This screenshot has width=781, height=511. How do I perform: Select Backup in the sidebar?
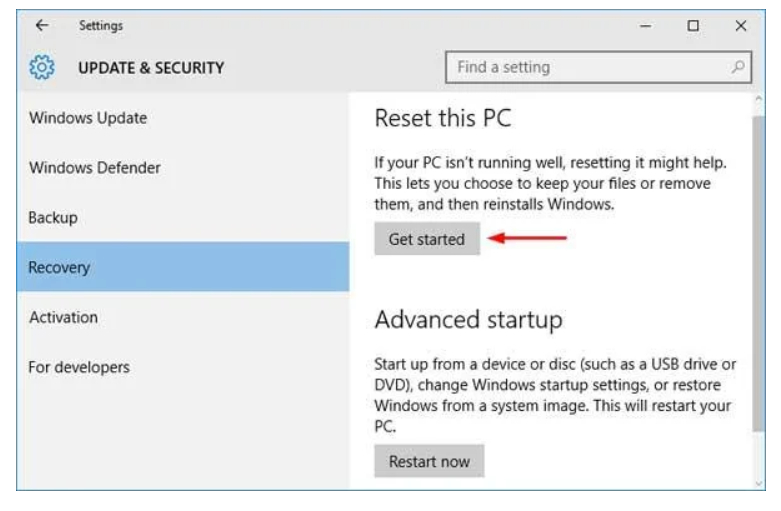point(53,217)
